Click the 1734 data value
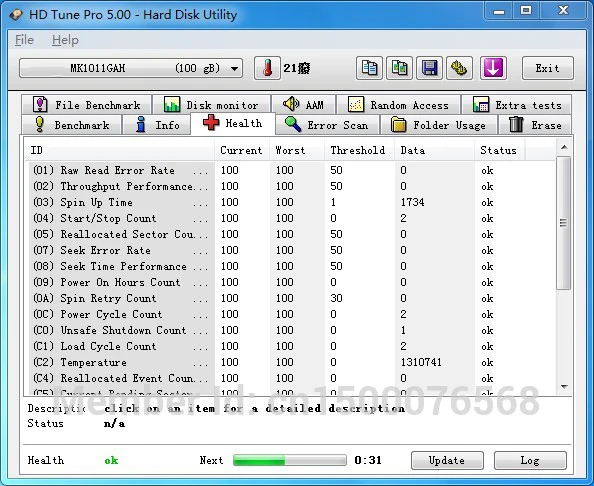Screen dimensions: 594x486 (413, 202)
